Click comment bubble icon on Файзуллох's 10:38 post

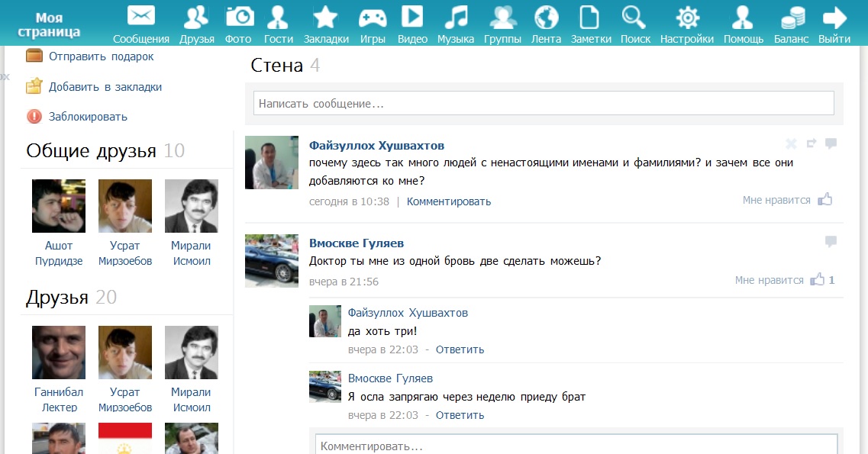point(831,143)
